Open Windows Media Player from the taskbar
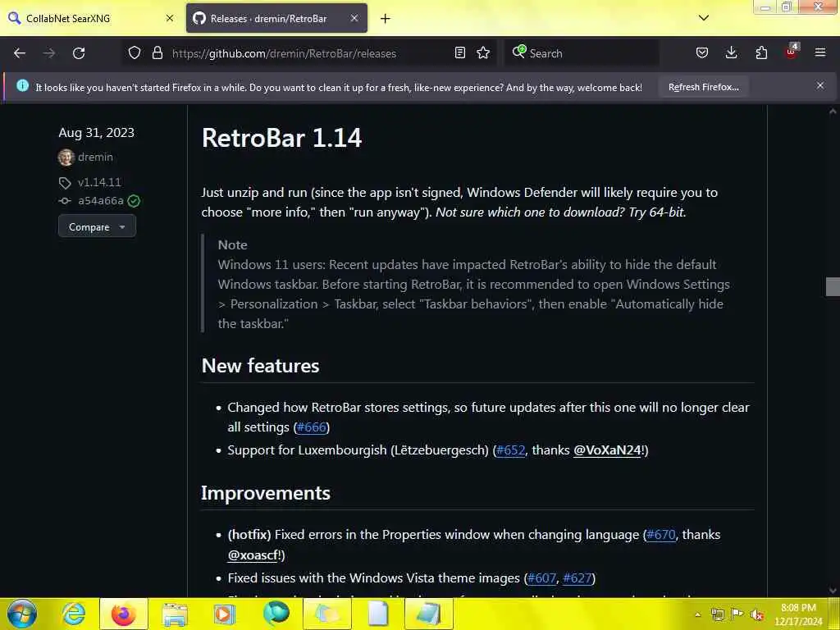This screenshot has height=630, width=840. click(225, 614)
